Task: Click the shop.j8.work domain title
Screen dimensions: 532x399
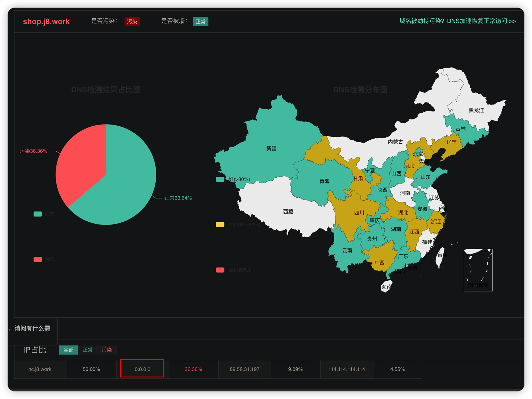Action: point(46,22)
